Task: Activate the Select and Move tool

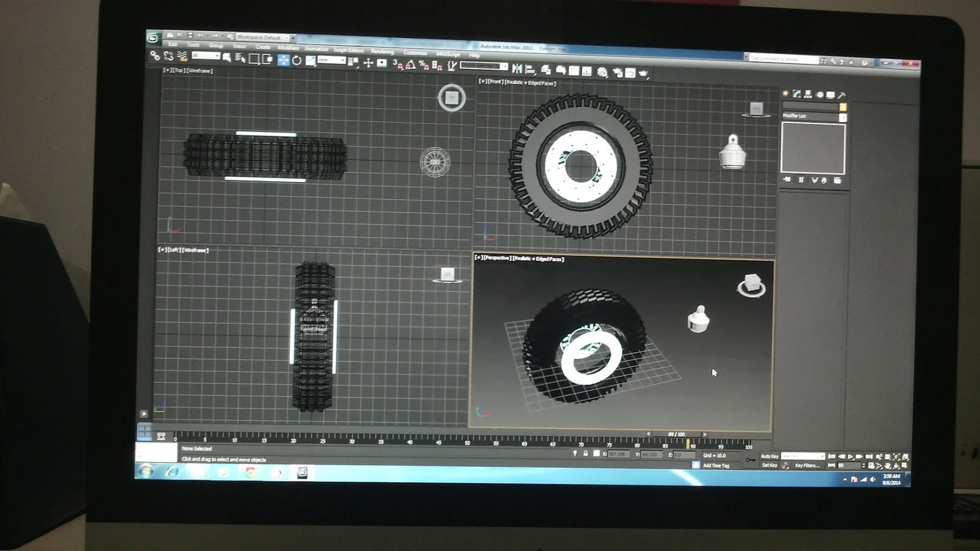Action: click(x=284, y=60)
